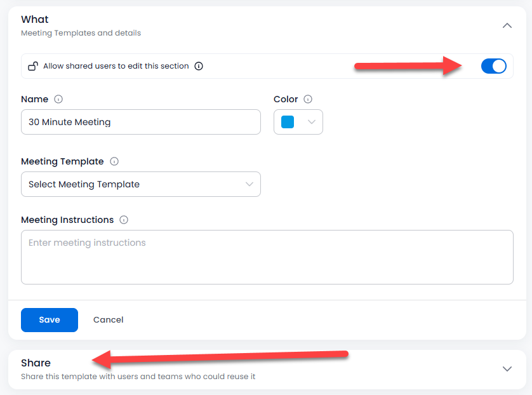Focus the Meeting Instructions text area
Viewport: 532px width, 395px height.
tap(267, 257)
